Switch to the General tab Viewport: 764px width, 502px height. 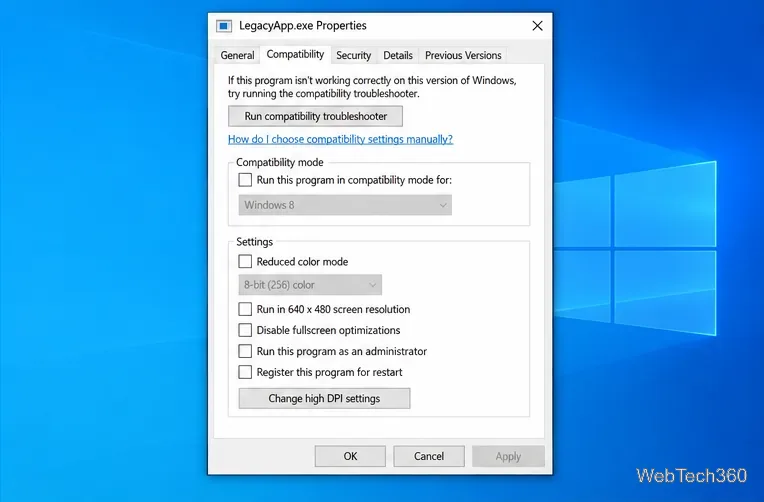pos(237,55)
